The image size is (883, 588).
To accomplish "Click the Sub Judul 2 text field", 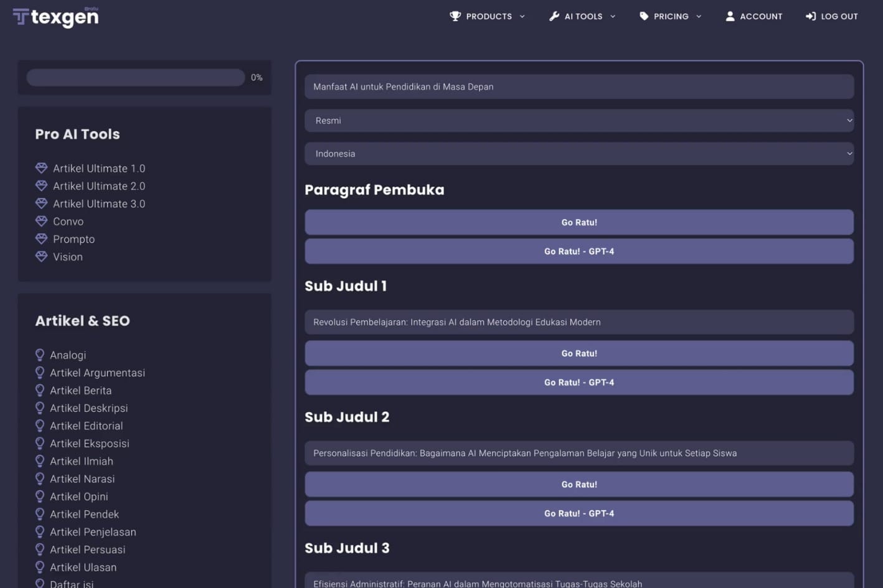I will pyautogui.click(x=578, y=453).
